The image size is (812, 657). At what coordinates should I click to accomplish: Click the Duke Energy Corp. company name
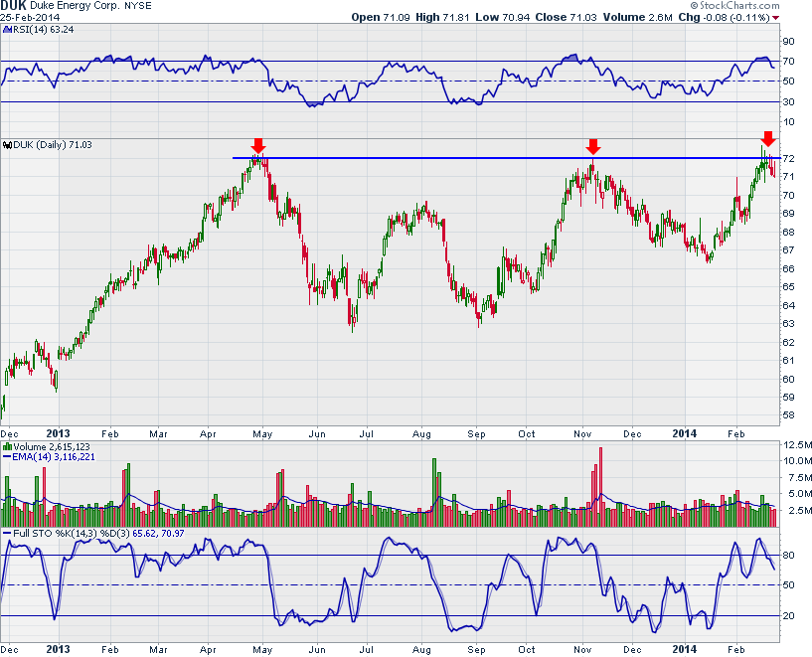coord(76,6)
